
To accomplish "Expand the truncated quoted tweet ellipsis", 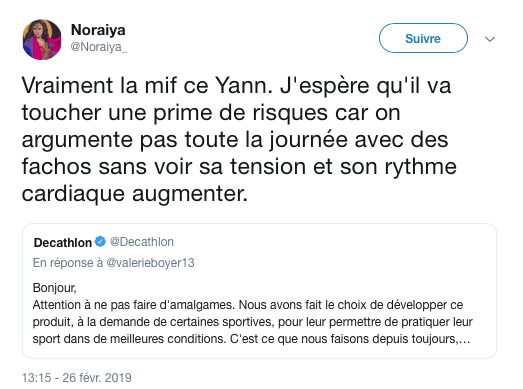I will (x=464, y=340).
